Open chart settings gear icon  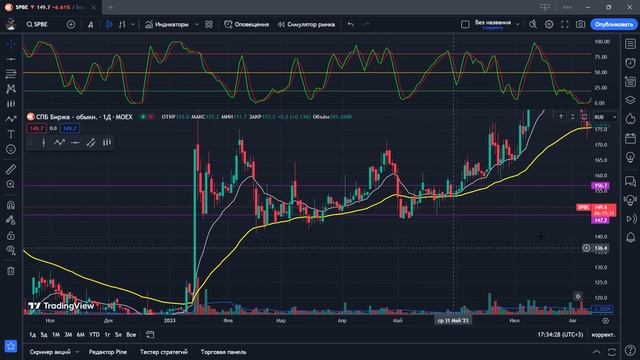click(549, 24)
